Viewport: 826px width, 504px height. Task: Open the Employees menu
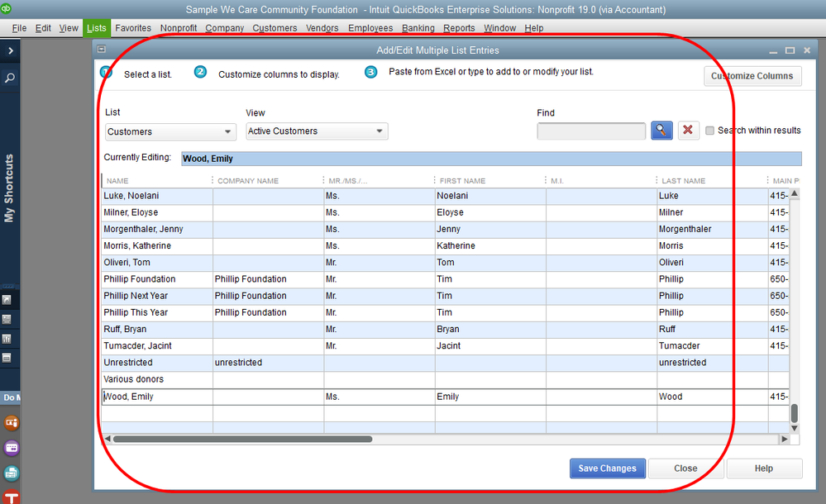(x=370, y=28)
